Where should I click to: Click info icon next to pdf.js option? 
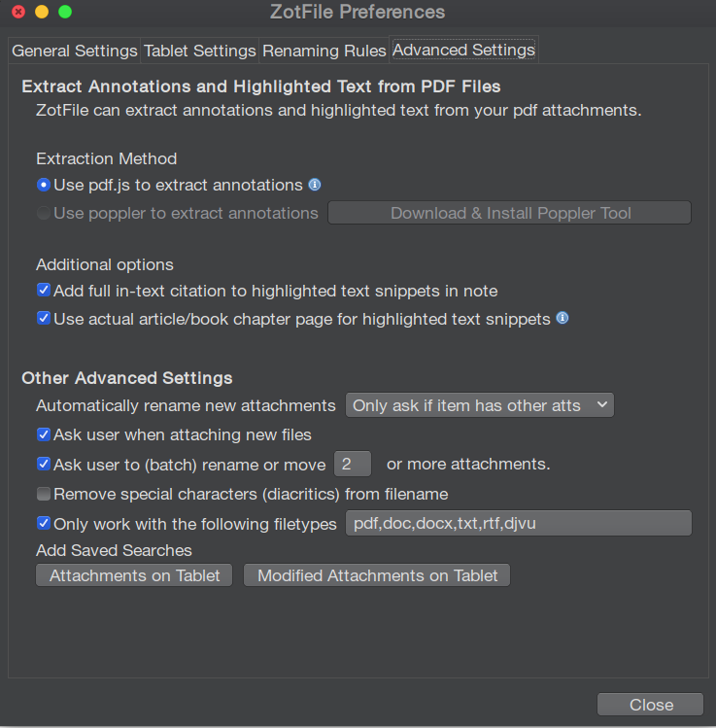tap(315, 185)
